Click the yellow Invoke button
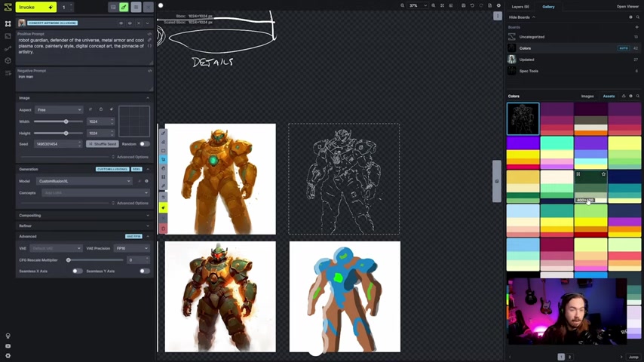The image size is (644, 362). pyautogui.click(x=35, y=7)
